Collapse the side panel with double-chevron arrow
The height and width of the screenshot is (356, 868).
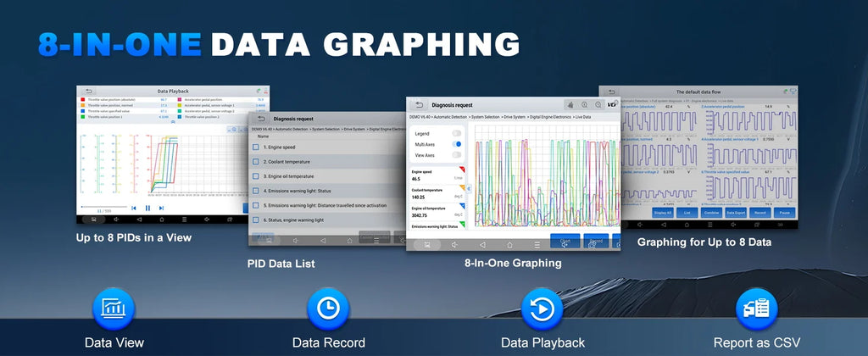468,189
